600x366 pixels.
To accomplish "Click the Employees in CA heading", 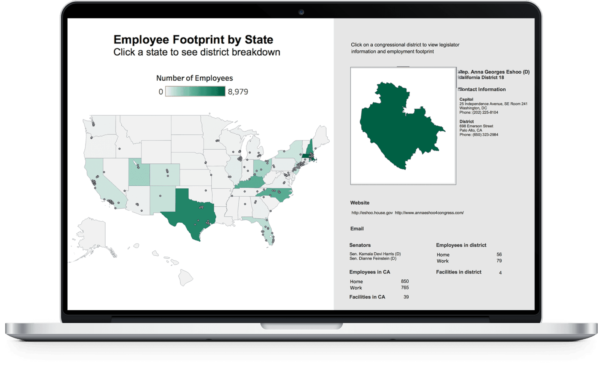I will click(370, 272).
